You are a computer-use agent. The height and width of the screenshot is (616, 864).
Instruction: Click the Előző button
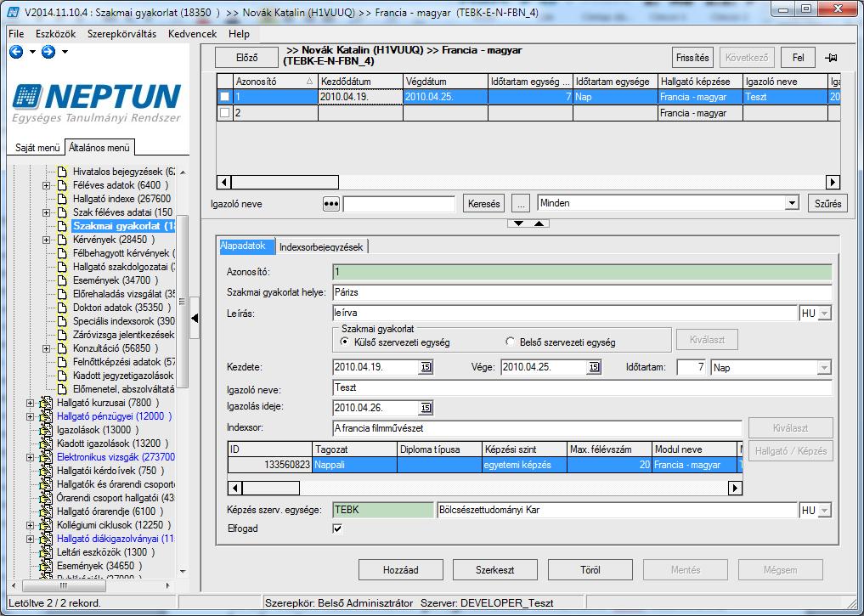click(x=247, y=58)
